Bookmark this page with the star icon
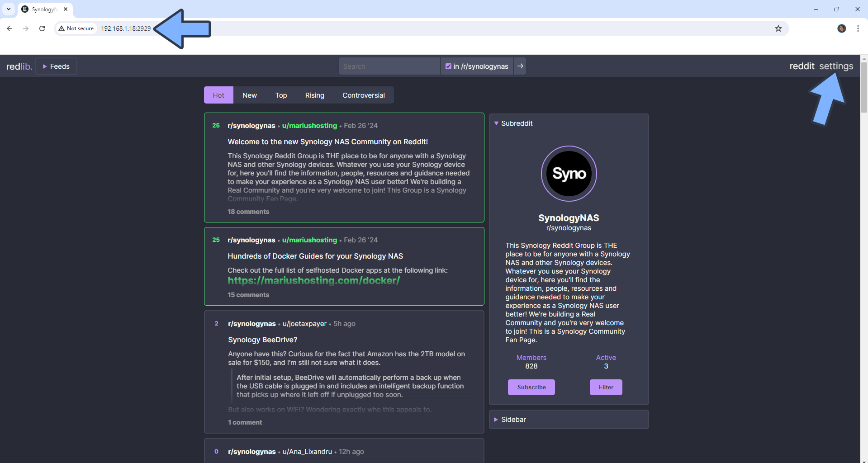Image resolution: width=868 pixels, height=463 pixels. pos(778,28)
